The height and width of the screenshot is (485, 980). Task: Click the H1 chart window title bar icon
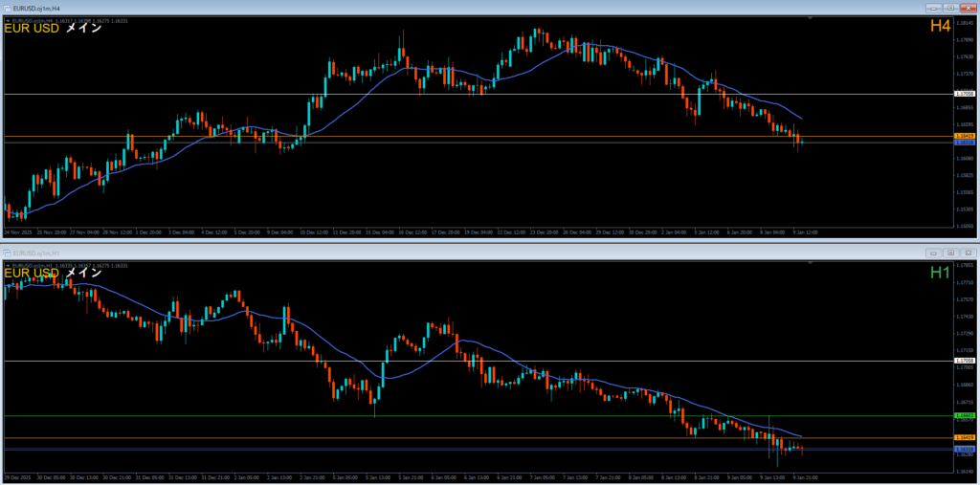click(x=7, y=253)
